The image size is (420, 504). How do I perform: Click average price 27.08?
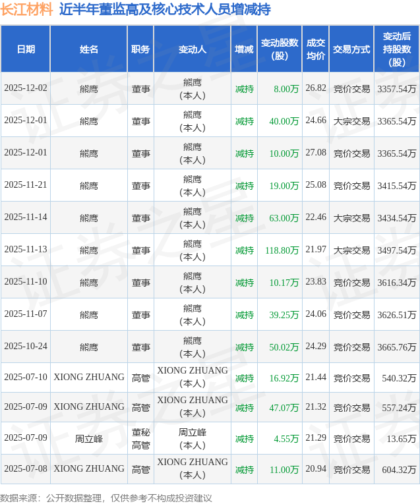point(316,153)
